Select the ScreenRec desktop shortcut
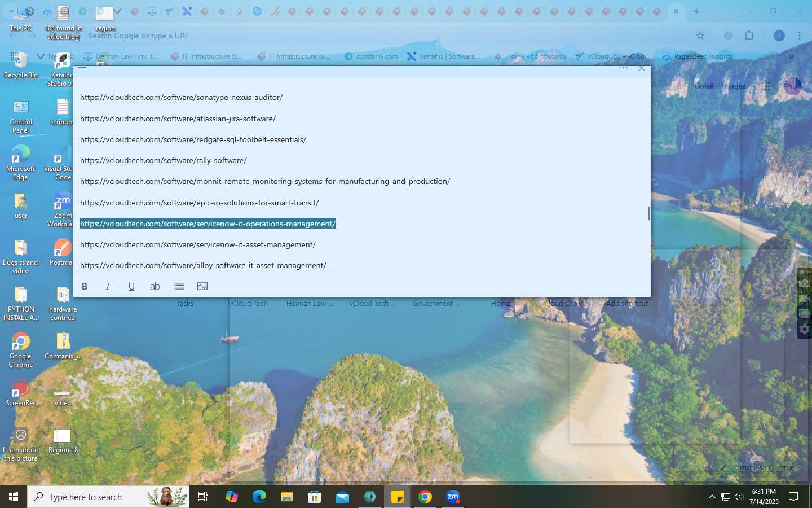812x508 pixels. [21, 393]
